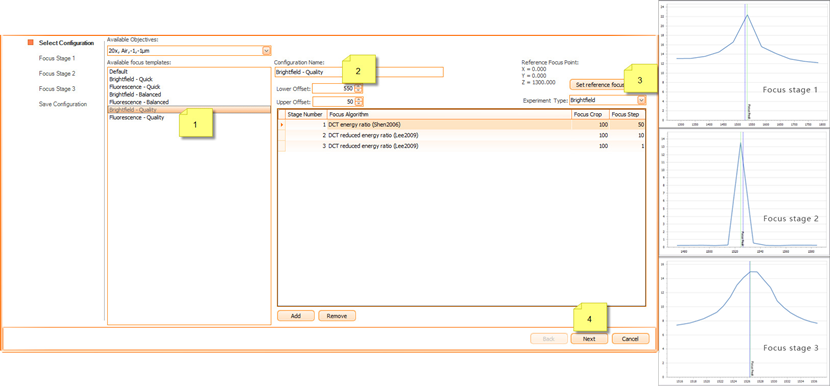
Task: Click the Add stage button
Action: point(295,316)
